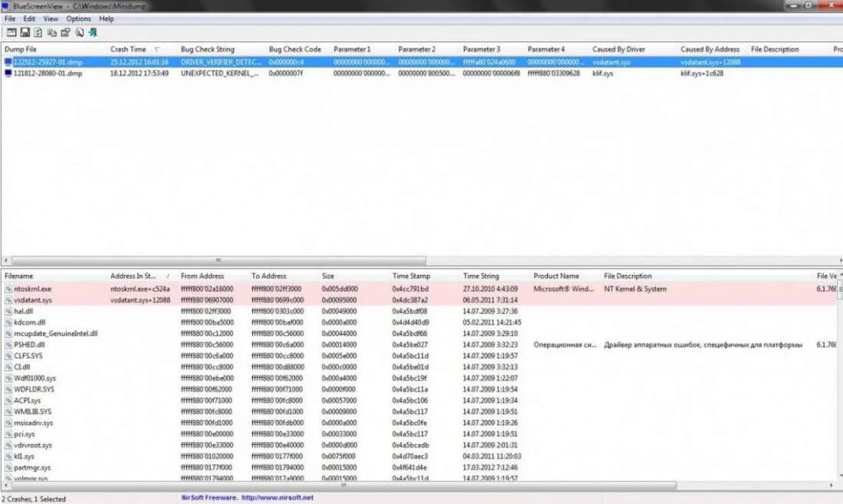Click the 0x0000007f bug check code

pos(286,74)
